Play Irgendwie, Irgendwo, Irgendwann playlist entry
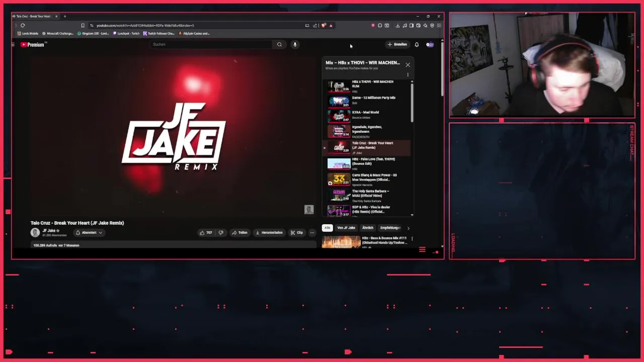This screenshot has width=644, height=362. [366, 131]
